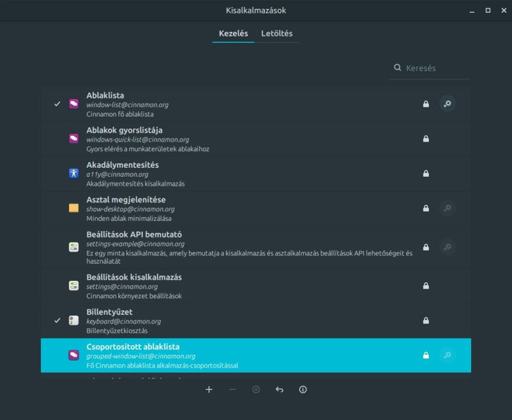
Task: Click Csoportosított ablaklista applet icon
Action: [x=74, y=355]
